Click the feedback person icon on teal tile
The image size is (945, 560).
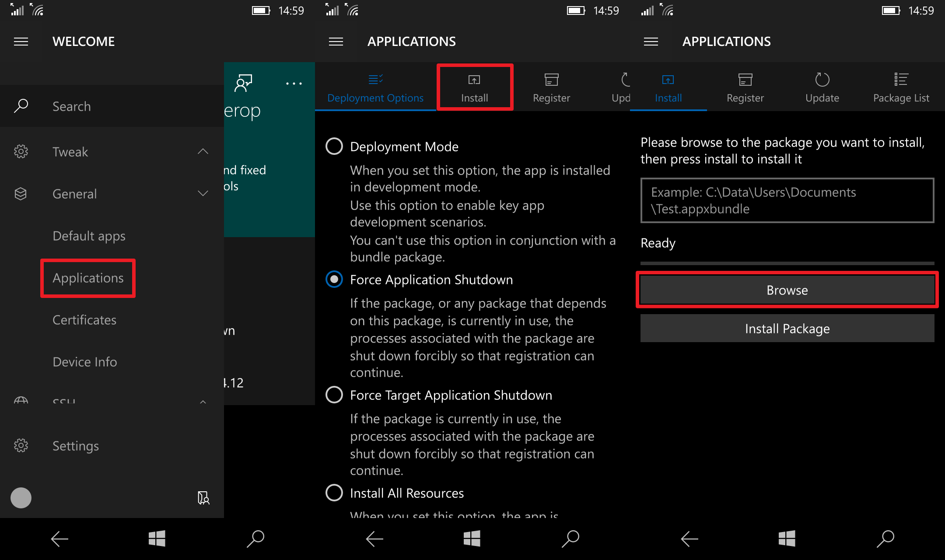click(x=243, y=83)
